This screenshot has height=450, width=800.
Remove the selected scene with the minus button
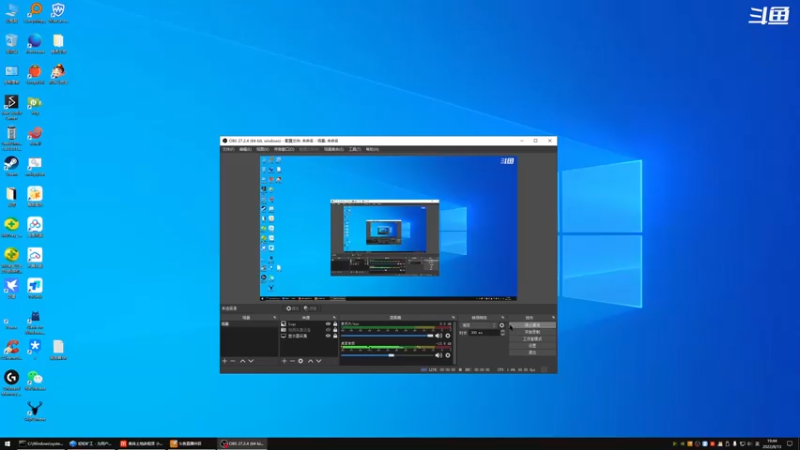tap(233, 361)
